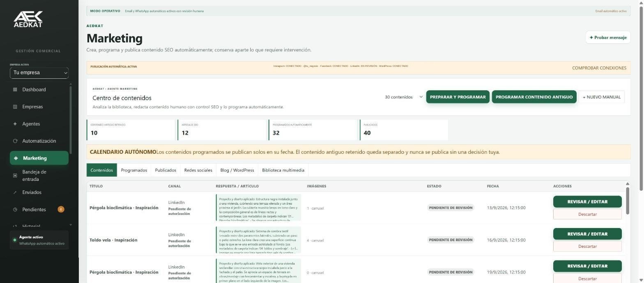Review and edit the Toldo vela post
This screenshot has height=283, width=644.
(587, 234)
